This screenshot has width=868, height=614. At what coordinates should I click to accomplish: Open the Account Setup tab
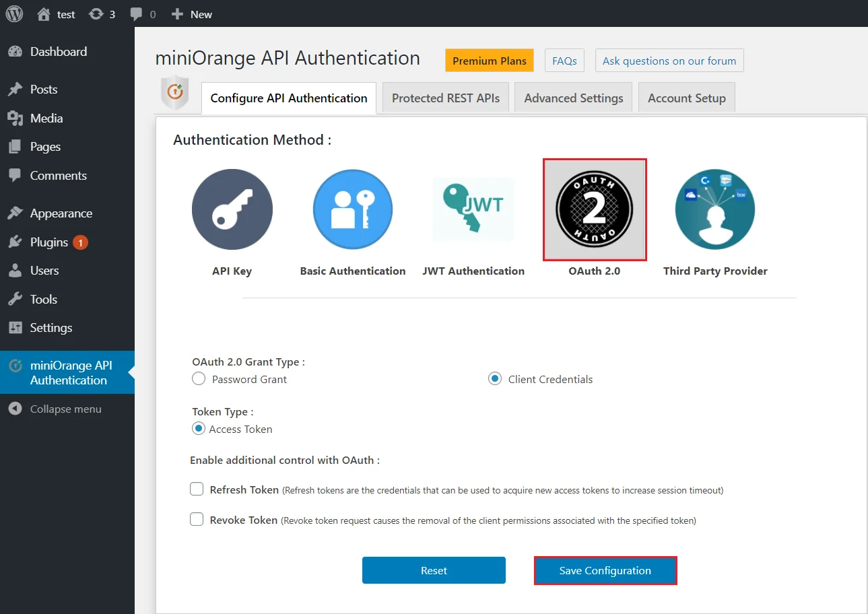[x=687, y=98]
